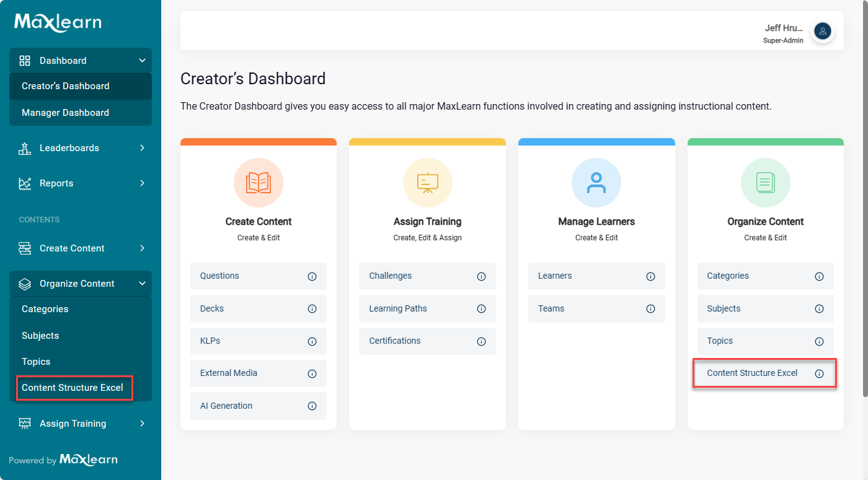Open Creator's Dashboard in sidebar
Viewport: 868px width, 480px height.
click(x=81, y=86)
